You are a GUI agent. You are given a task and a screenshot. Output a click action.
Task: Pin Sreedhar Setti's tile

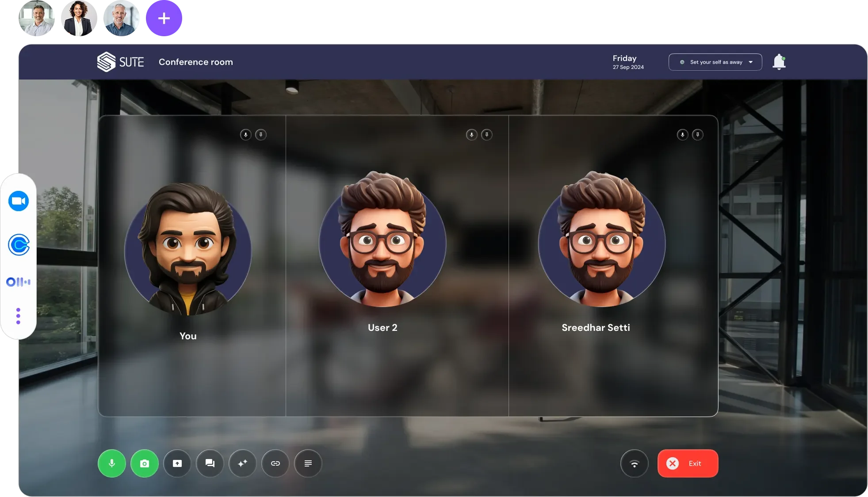click(697, 135)
